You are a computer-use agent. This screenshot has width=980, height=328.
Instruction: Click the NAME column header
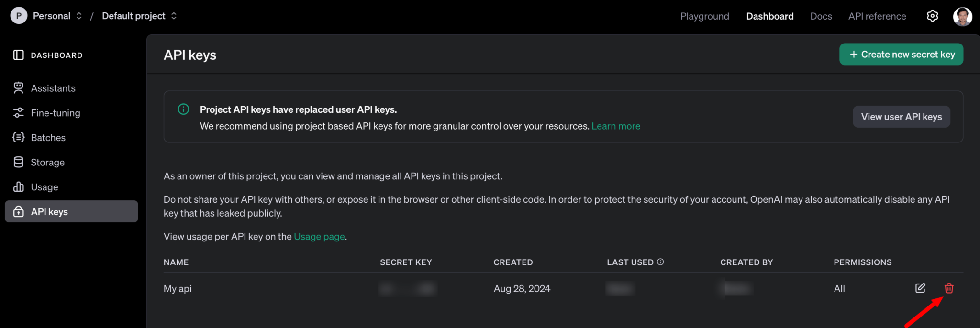point(176,262)
